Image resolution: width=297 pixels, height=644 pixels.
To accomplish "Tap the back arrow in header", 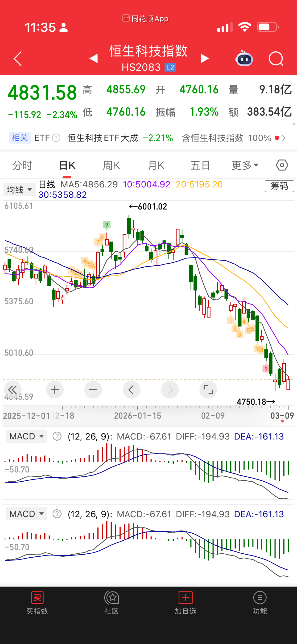I will (17, 59).
